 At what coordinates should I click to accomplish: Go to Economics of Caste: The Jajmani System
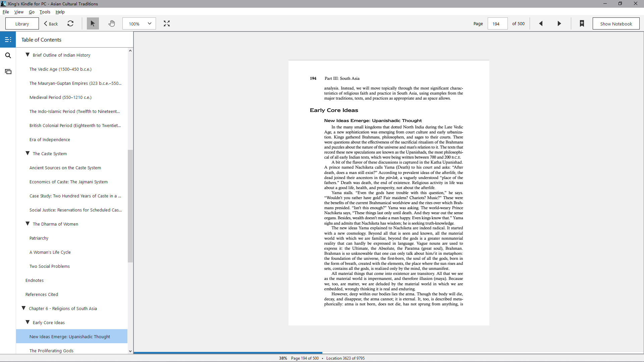[72, 182]
